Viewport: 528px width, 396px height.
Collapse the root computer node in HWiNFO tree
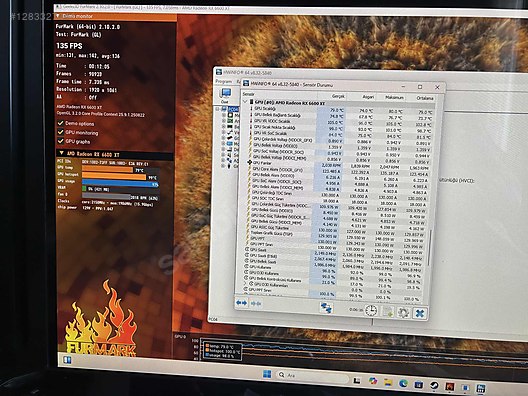[x=218, y=109]
